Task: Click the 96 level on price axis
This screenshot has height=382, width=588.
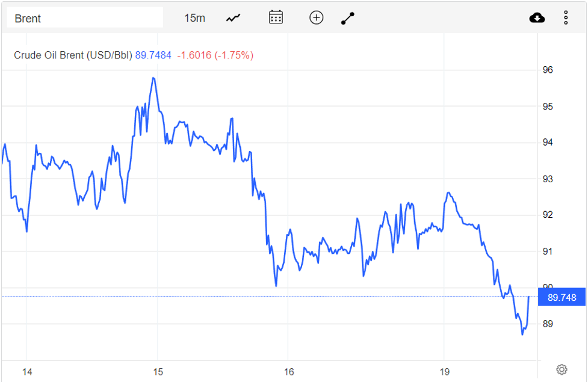Action: click(548, 70)
